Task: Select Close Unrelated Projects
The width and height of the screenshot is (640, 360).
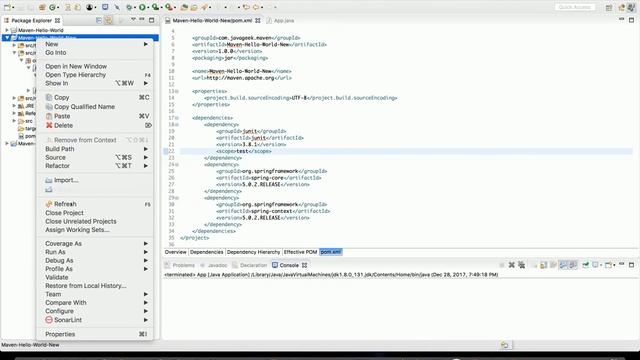Action: click(x=95, y=221)
